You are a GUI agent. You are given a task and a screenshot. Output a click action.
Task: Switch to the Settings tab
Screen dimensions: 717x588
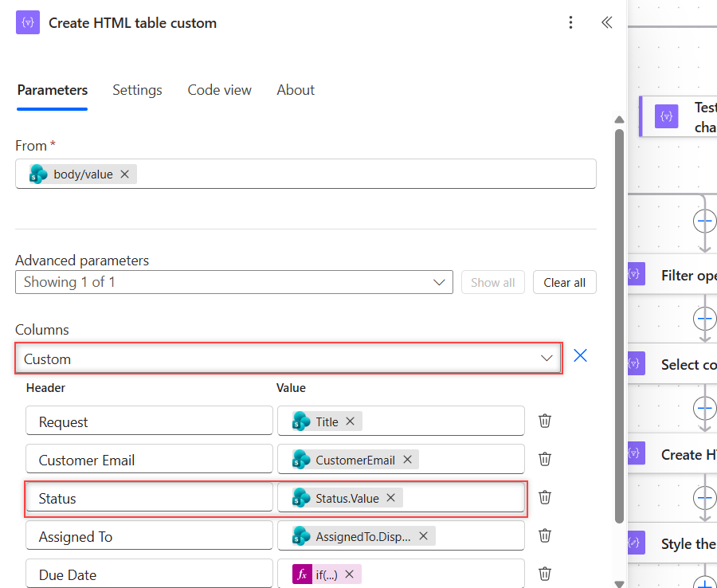pos(137,90)
